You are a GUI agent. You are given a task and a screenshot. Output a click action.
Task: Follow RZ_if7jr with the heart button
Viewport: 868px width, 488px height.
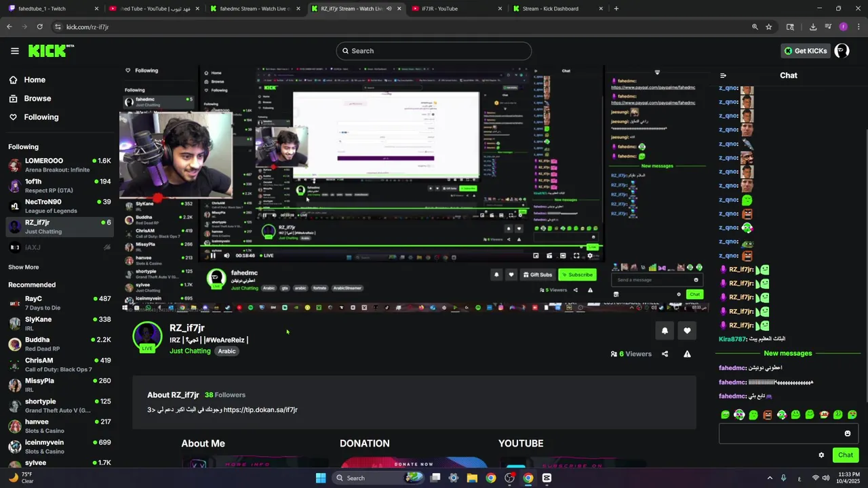pyautogui.click(x=687, y=331)
